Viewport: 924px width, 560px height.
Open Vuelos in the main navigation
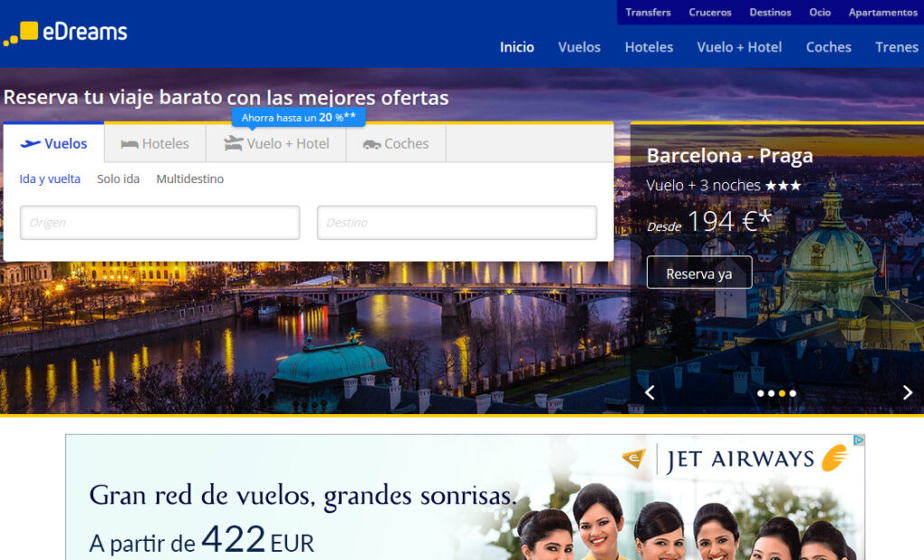579,47
